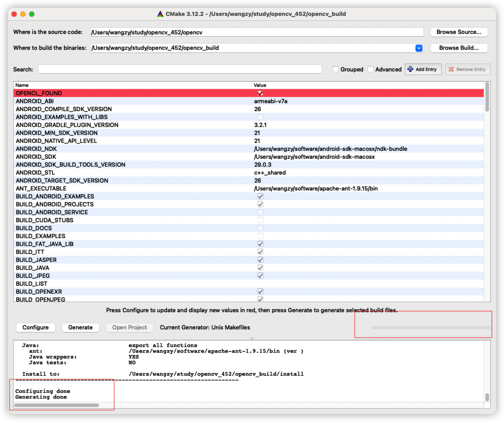
Task: Click the CMake triangle logo in title bar
Action: pyautogui.click(x=160, y=14)
